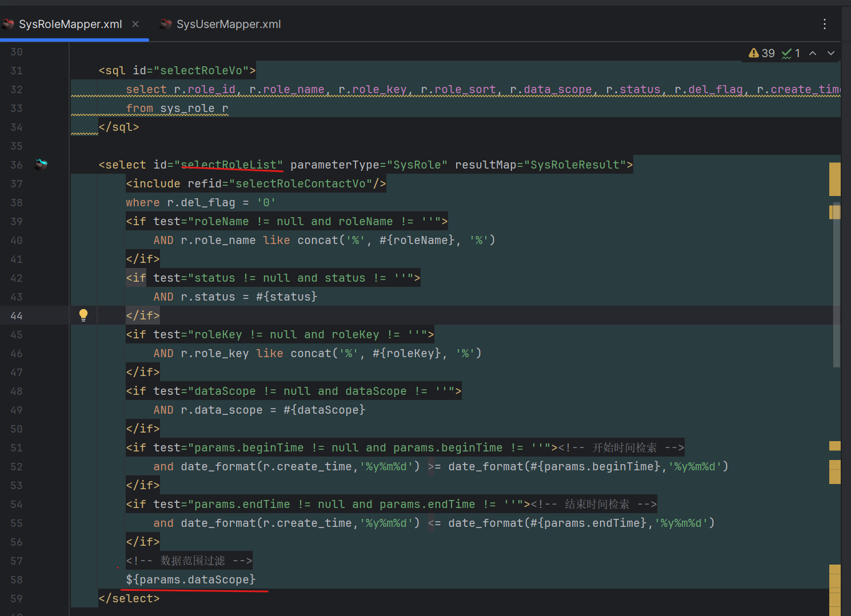Open the editor tabs options menu
851x616 pixels.
(824, 24)
